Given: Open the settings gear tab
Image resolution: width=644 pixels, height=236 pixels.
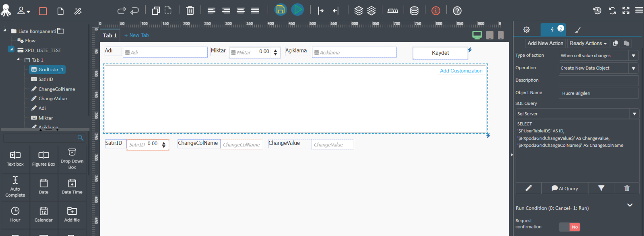Looking at the screenshot, I should click(526, 30).
